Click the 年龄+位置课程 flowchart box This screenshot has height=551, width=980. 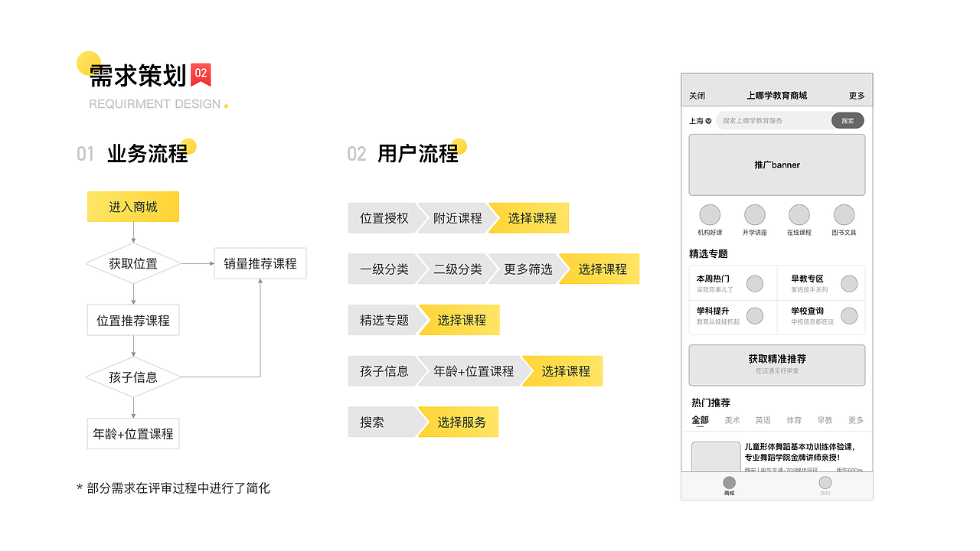coord(133,433)
